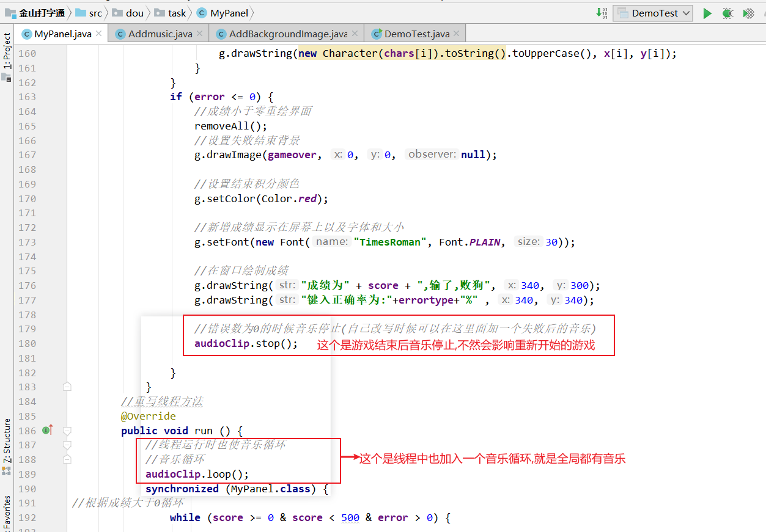
Task: Close the MyPanel.java tab
Action: pos(99,34)
